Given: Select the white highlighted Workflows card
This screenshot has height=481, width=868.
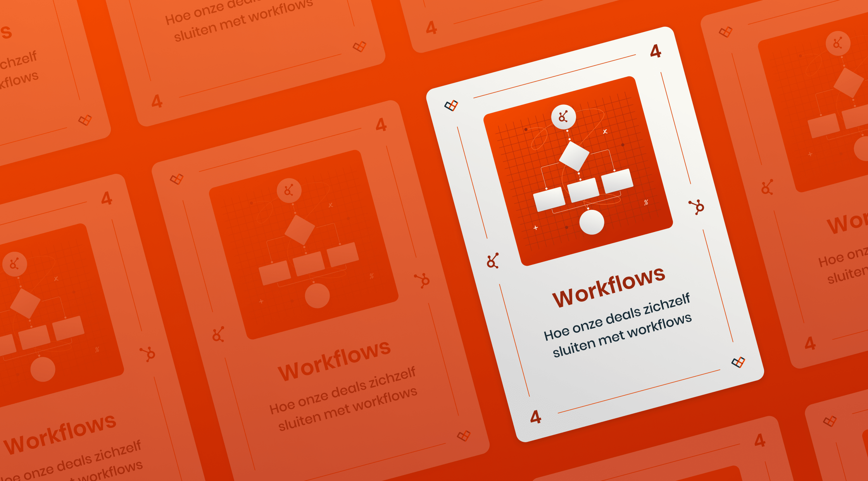Looking at the screenshot, I should (595, 234).
